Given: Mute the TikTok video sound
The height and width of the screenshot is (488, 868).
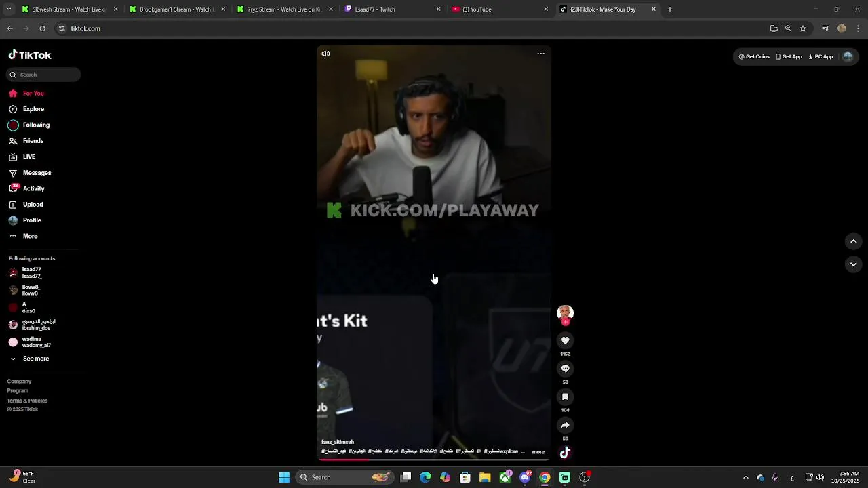Looking at the screenshot, I should (x=325, y=54).
